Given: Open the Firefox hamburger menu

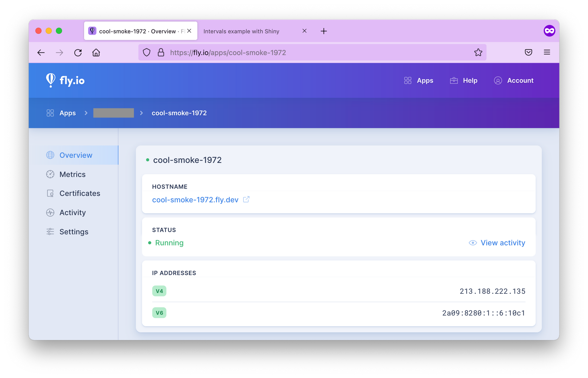Looking at the screenshot, I should (x=547, y=52).
